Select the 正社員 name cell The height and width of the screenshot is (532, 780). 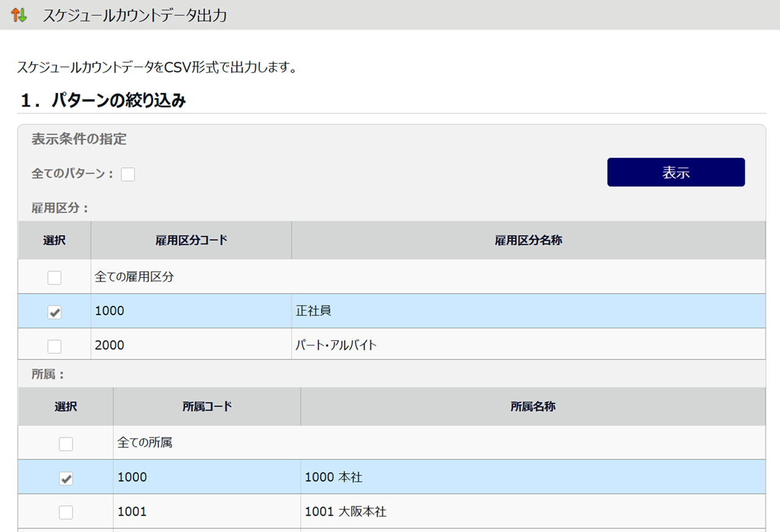pyautogui.click(x=314, y=311)
